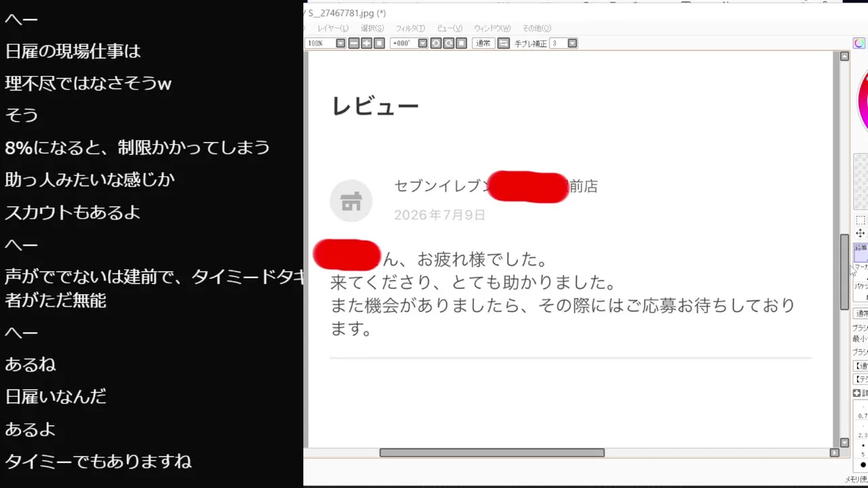868x488 pixels.
Task: Select the 鉛筆 pencil brush tool
Action: click(861, 252)
